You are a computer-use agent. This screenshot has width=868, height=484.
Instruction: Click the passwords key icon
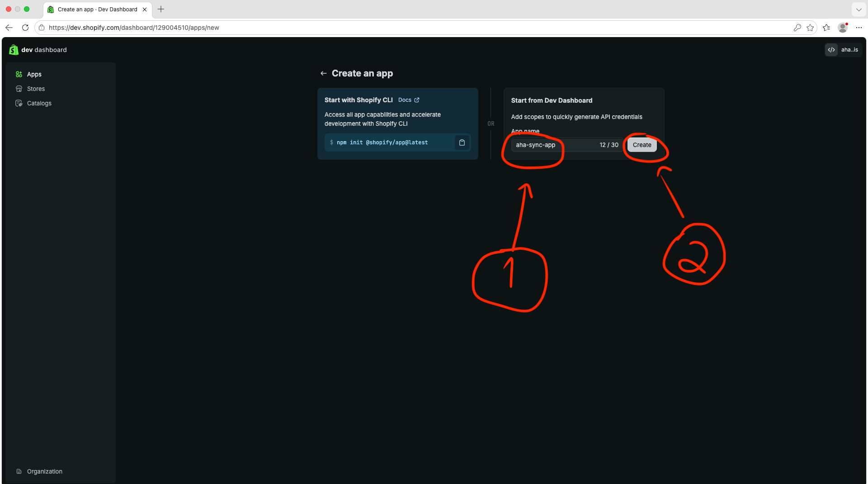click(797, 28)
